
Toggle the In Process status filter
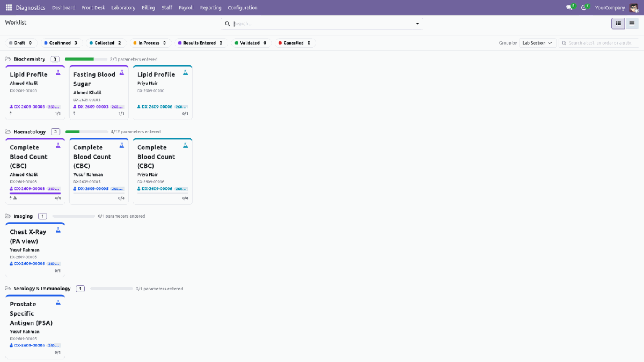click(150, 43)
